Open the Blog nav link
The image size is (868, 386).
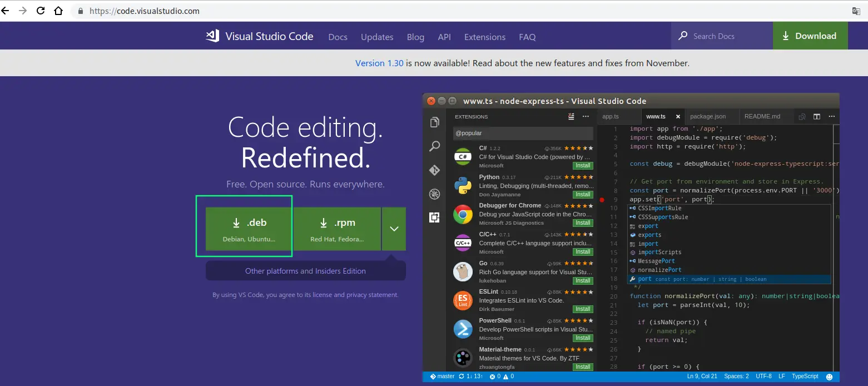click(x=415, y=37)
